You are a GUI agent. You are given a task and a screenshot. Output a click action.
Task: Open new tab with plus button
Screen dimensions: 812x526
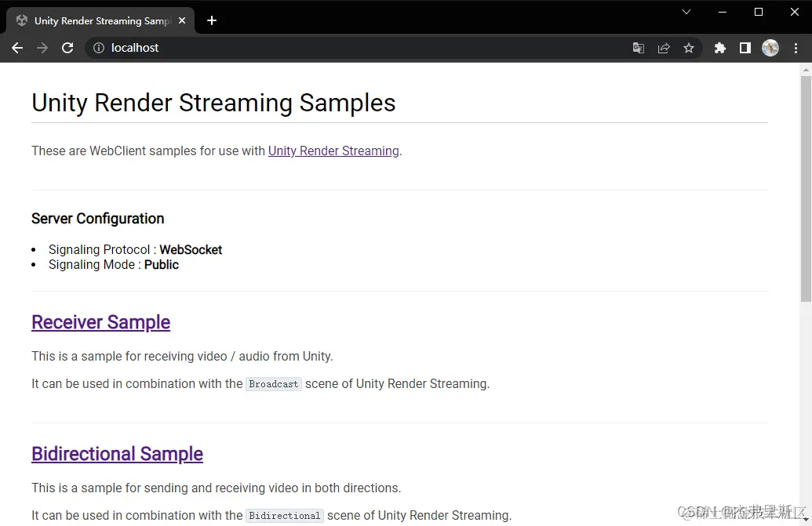(211, 20)
